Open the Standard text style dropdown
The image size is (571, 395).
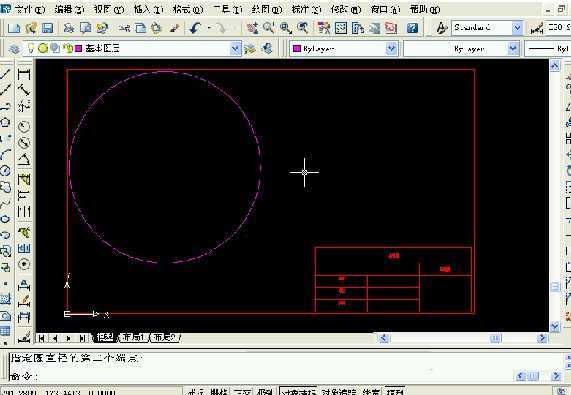coord(517,28)
